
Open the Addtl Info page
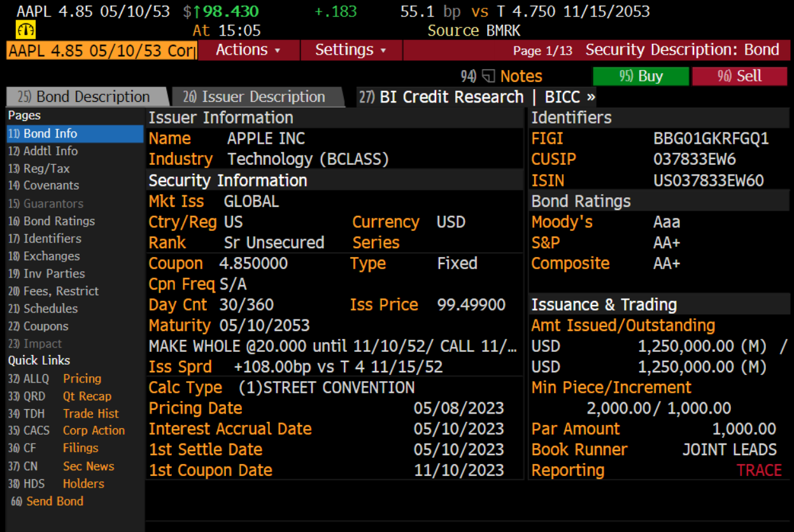pyautogui.click(x=51, y=151)
